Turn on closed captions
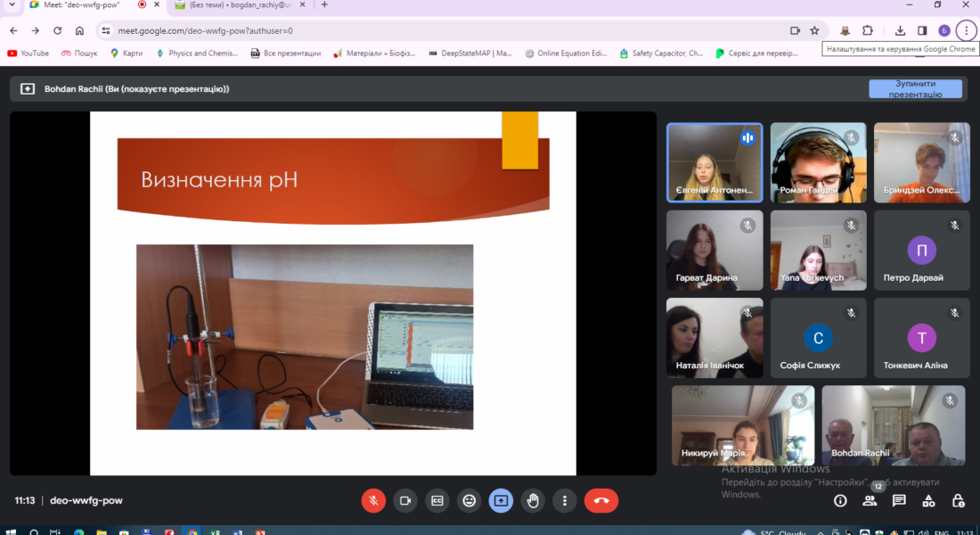Image resolution: width=980 pixels, height=535 pixels. point(437,501)
